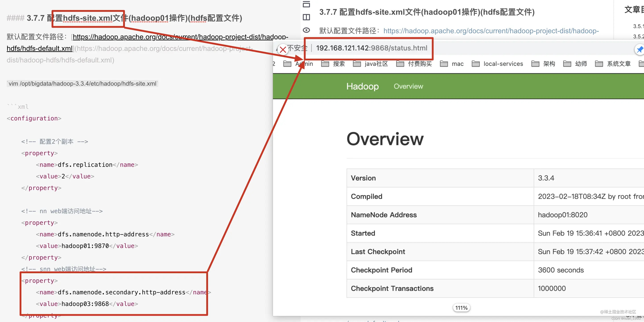Click the Checkpoint Transactions row label

click(392, 289)
